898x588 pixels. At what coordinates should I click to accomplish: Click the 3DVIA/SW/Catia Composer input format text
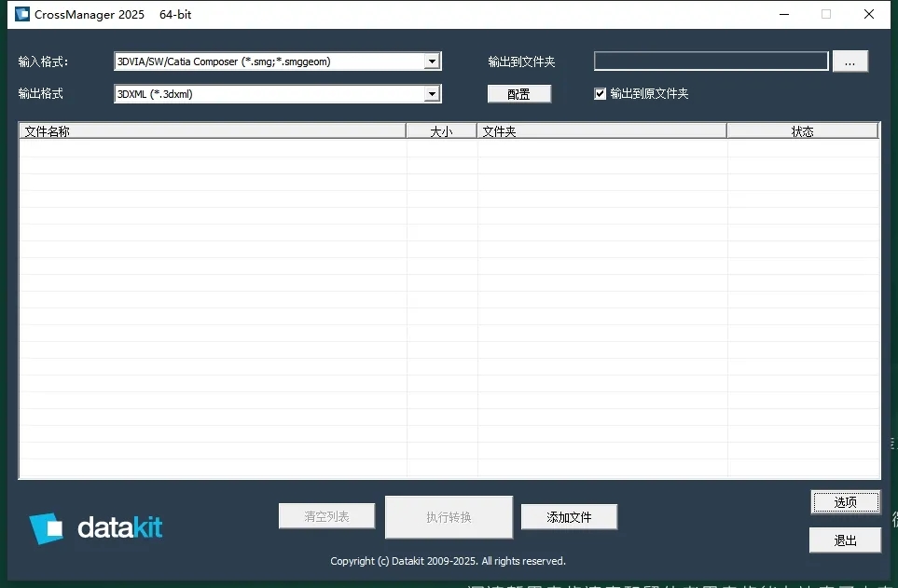(x=224, y=62)
